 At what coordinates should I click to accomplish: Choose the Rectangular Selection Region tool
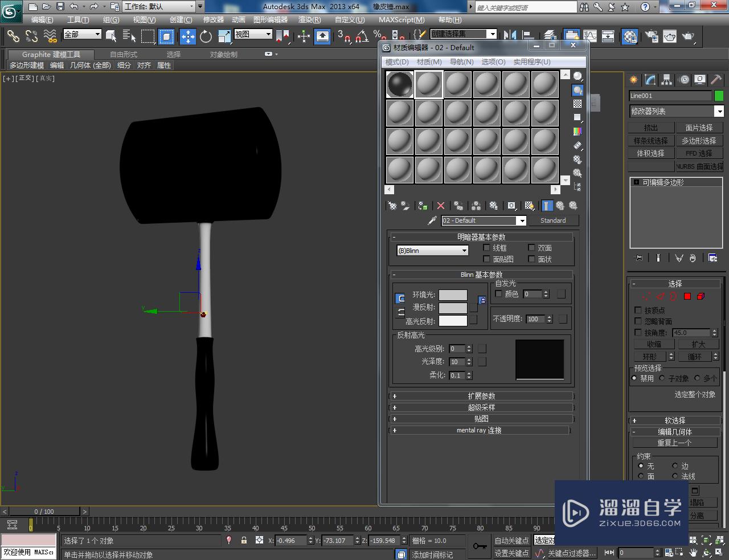coord(148,36)
